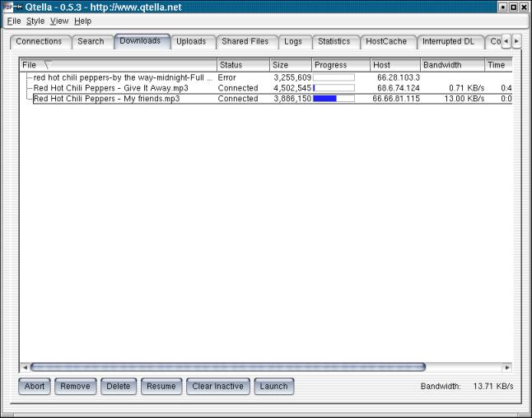Open the View menu
This screenshot has height=418, width=532.
click(59, 21)
